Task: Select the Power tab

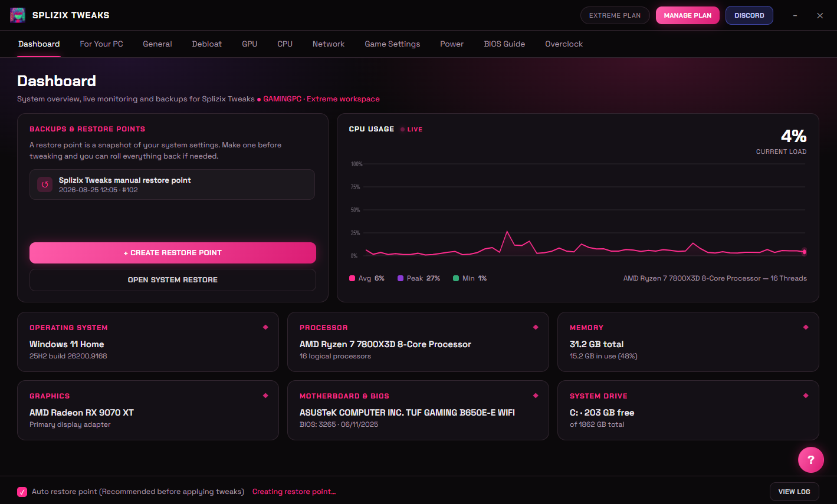Action: (452, 44)
